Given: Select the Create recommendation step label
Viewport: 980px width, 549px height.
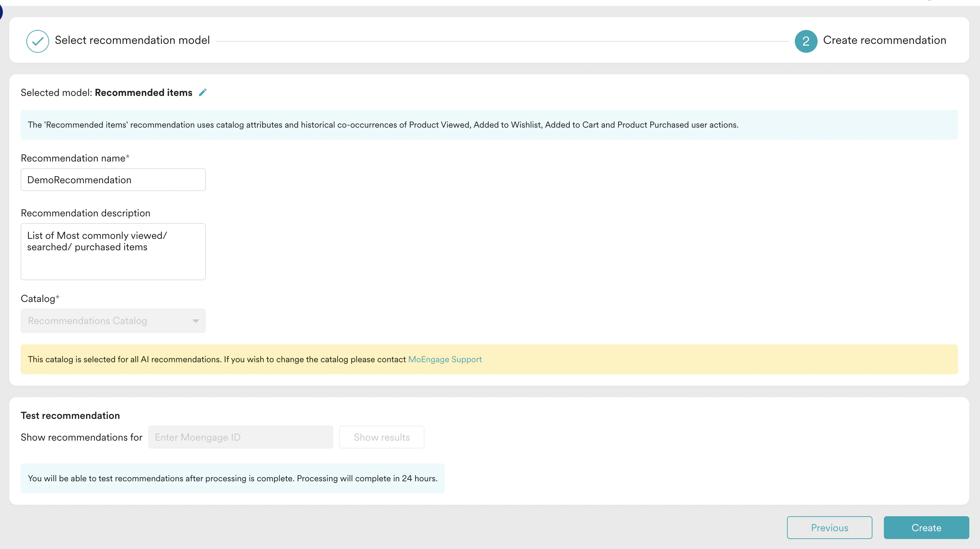Looking at the screenshot, I should click(x=885, y=40).
